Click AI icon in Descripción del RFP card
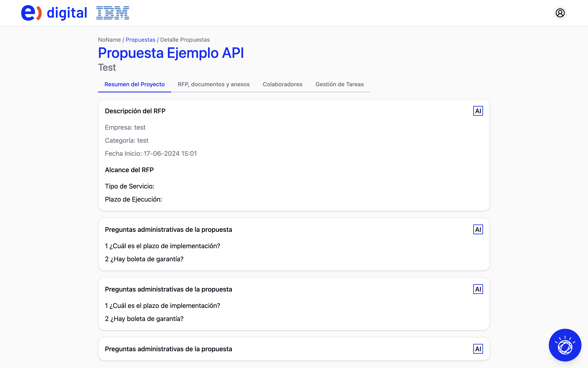Viewport: 588px width, 368px height. (x=478, y=111)
